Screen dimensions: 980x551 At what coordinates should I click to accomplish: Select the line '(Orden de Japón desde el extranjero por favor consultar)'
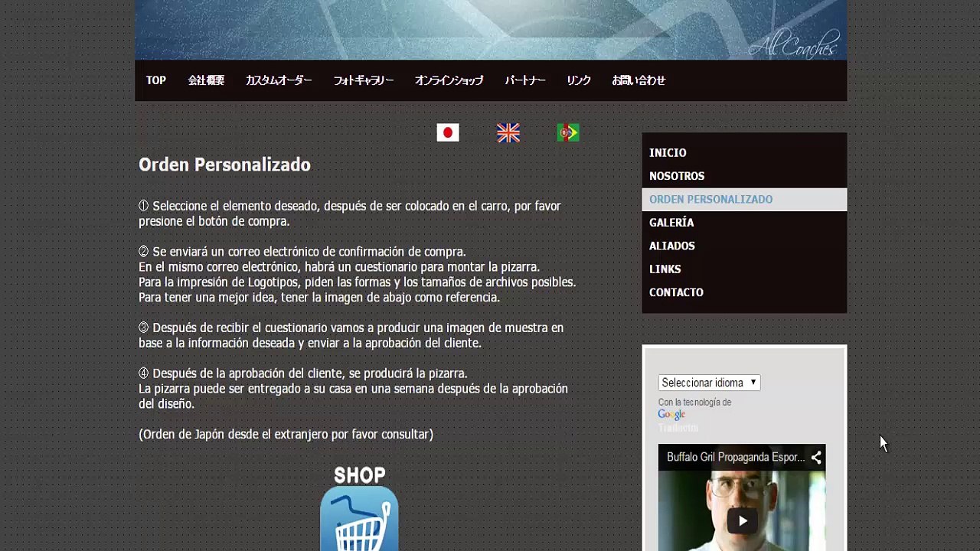coord(286,435)
